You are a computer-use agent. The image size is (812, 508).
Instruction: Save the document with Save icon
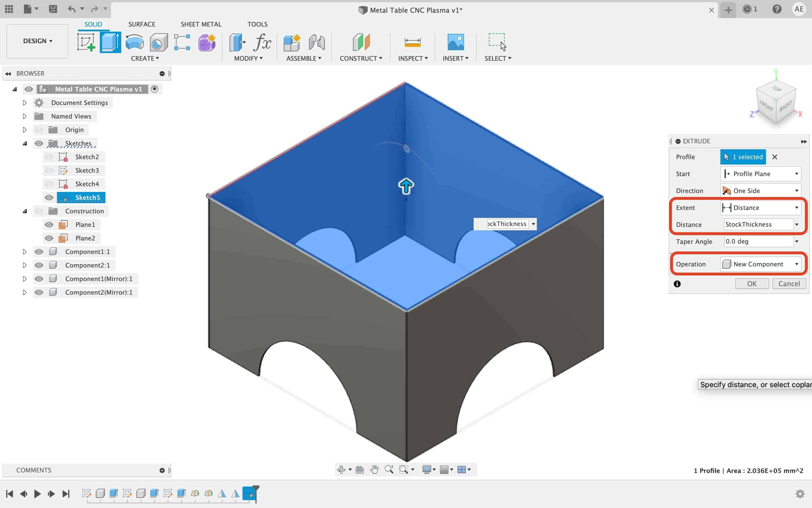53,9
